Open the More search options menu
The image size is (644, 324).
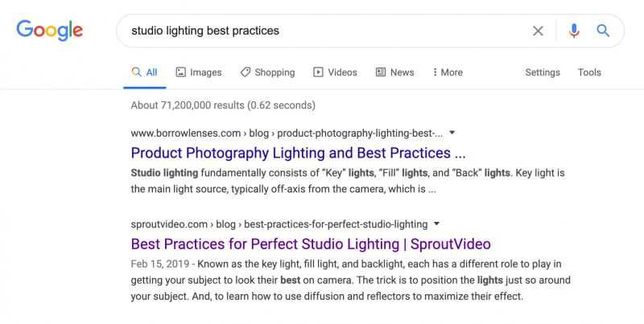coord(448,72)
